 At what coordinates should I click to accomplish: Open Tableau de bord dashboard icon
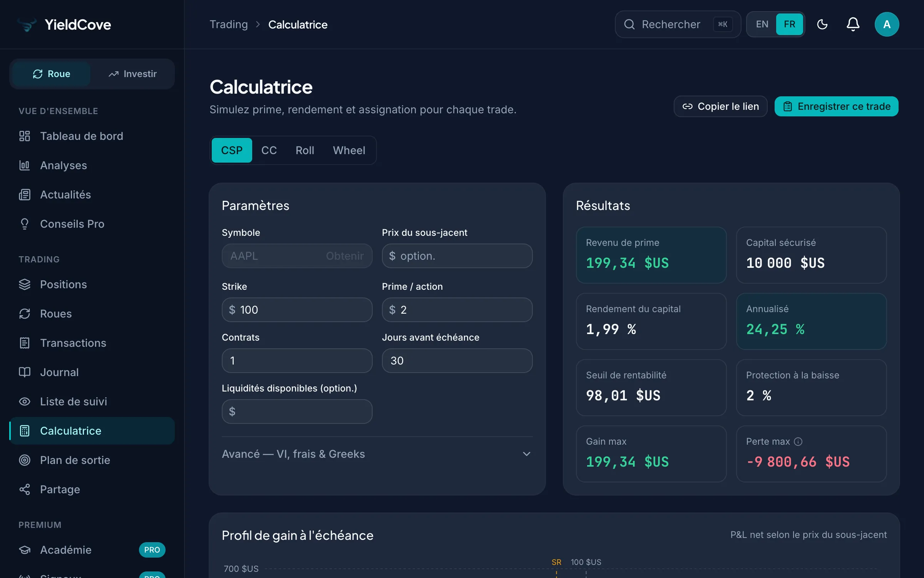(25, 136)
